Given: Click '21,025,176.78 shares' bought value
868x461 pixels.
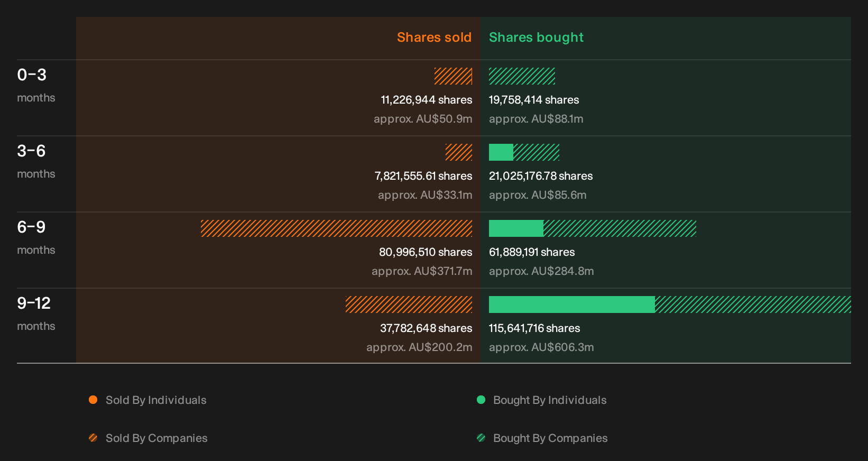Looking at the screenshot, I should 541,176.
